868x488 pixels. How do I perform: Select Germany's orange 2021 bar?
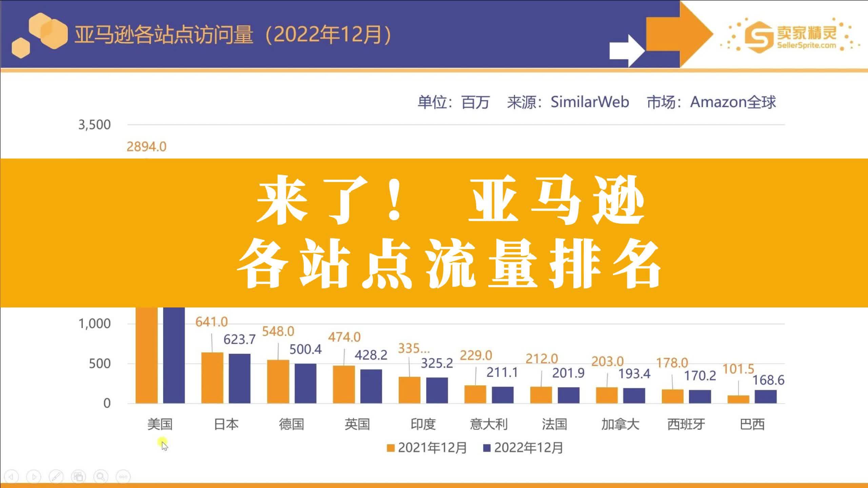pyautogui.click(x=278, y=382)
